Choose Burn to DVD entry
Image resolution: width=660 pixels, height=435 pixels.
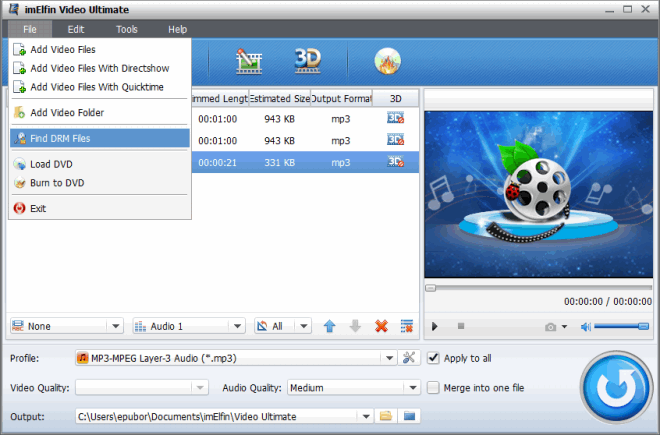tap(100, 183)
